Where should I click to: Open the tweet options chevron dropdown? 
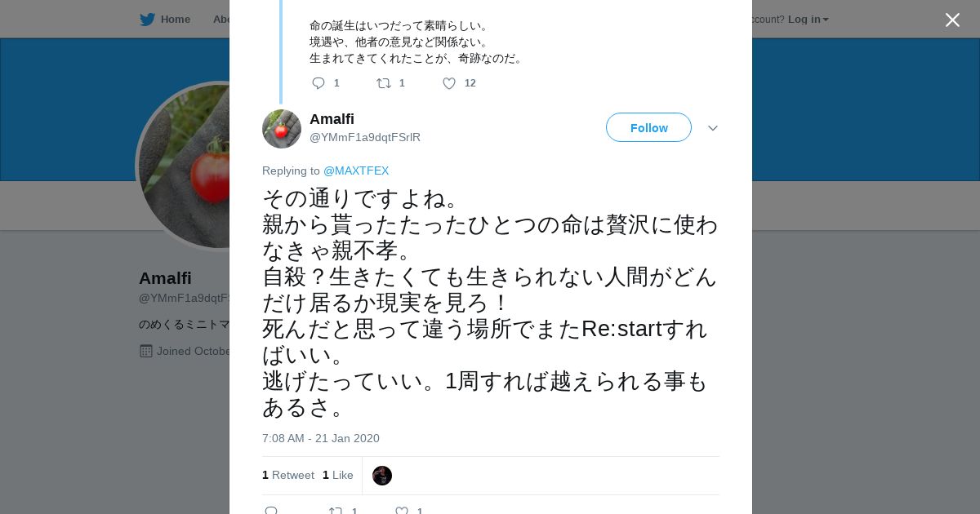coord(712,128)
